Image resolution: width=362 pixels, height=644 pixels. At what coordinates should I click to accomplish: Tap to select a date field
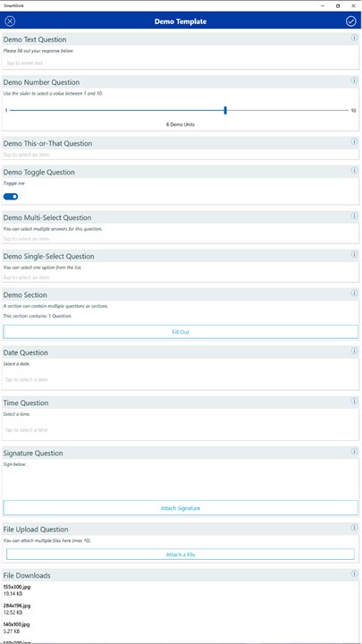[x=181, y=380]
